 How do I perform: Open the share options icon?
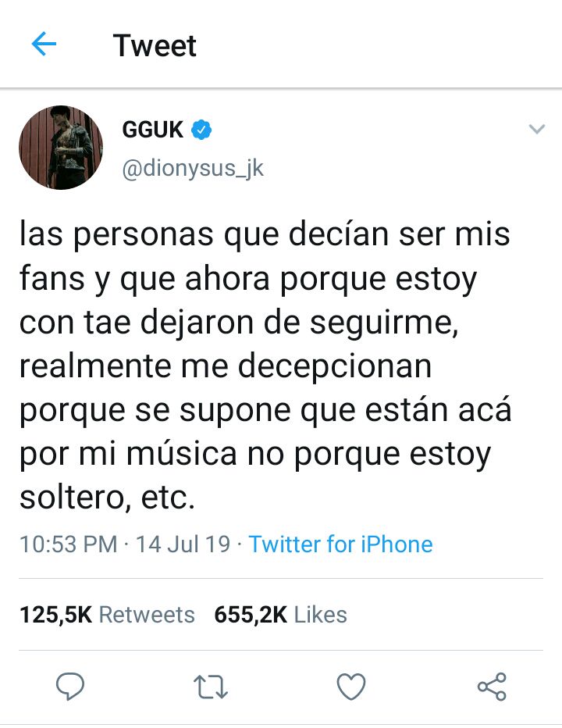492,687
